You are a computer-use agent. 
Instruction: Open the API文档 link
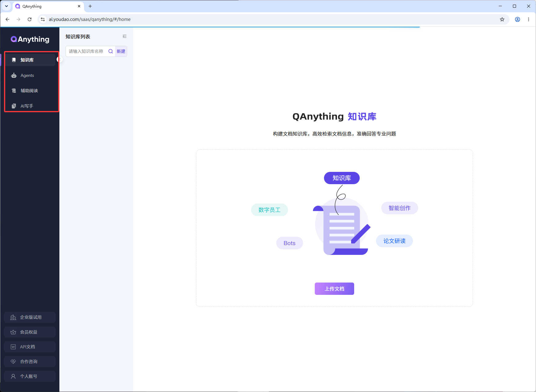[x=30, y=347]
